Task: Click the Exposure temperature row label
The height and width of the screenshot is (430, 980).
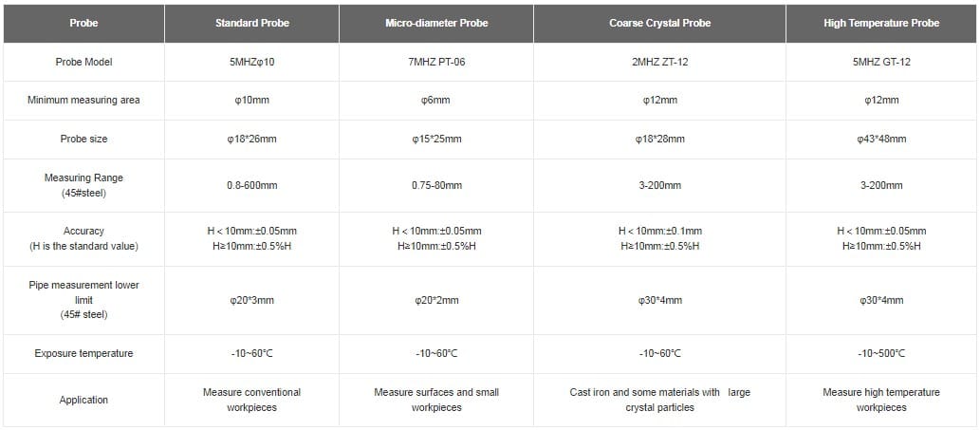Action: tap(83, 353)
